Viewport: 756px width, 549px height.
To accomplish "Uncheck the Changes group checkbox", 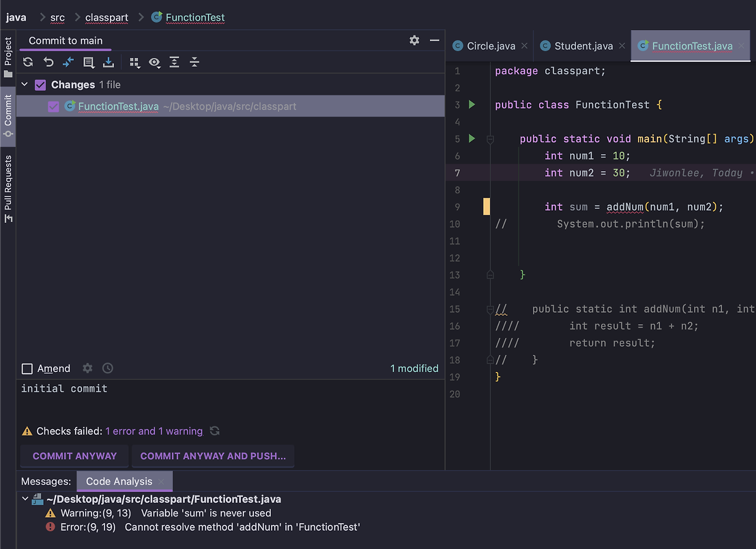I will tap(40, 85).
